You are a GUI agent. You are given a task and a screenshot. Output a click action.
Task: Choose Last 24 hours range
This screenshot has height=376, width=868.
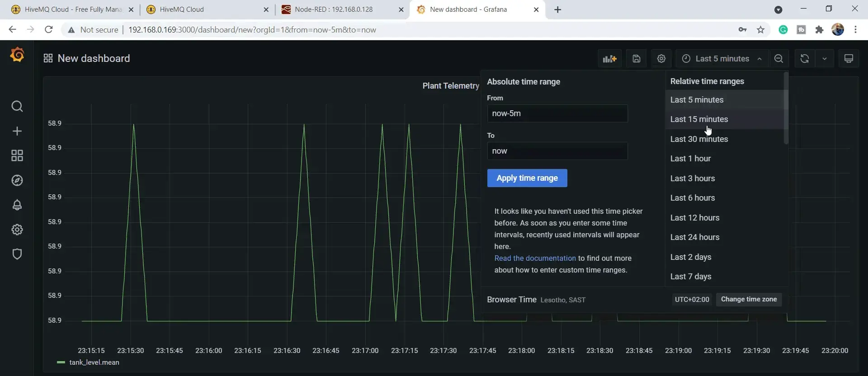(724, 237)
